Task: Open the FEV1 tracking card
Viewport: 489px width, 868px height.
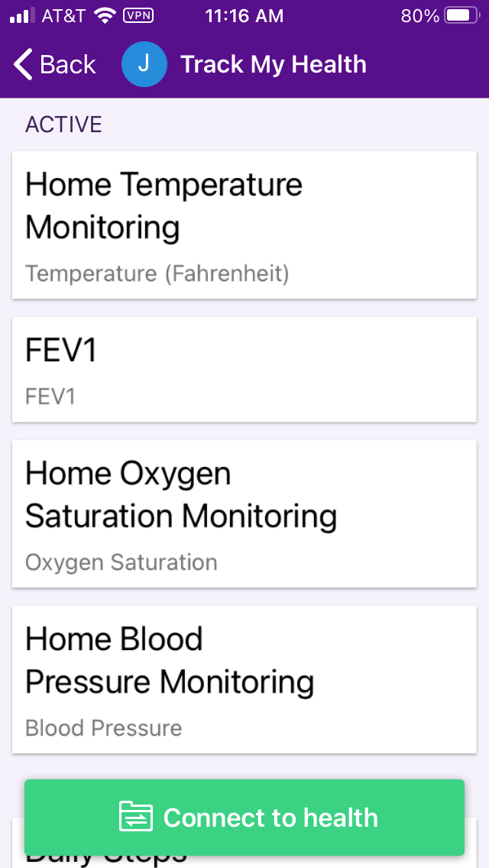Action: pyautogui.click(x=244, y=369)
